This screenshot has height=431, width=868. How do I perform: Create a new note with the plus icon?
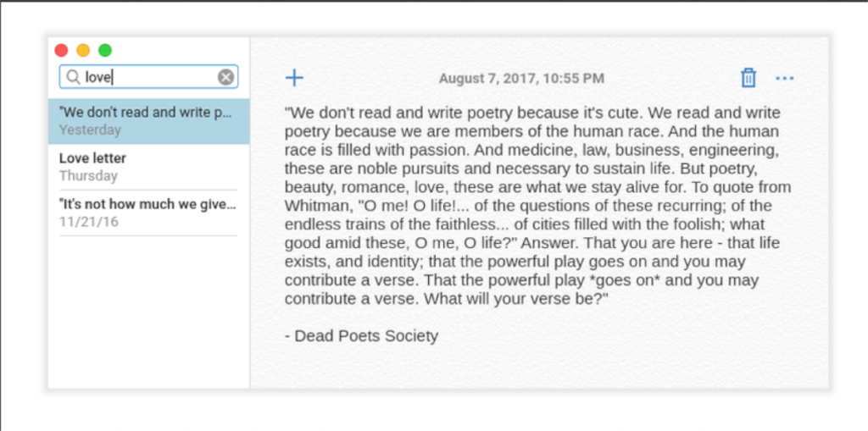pos(294,78)
